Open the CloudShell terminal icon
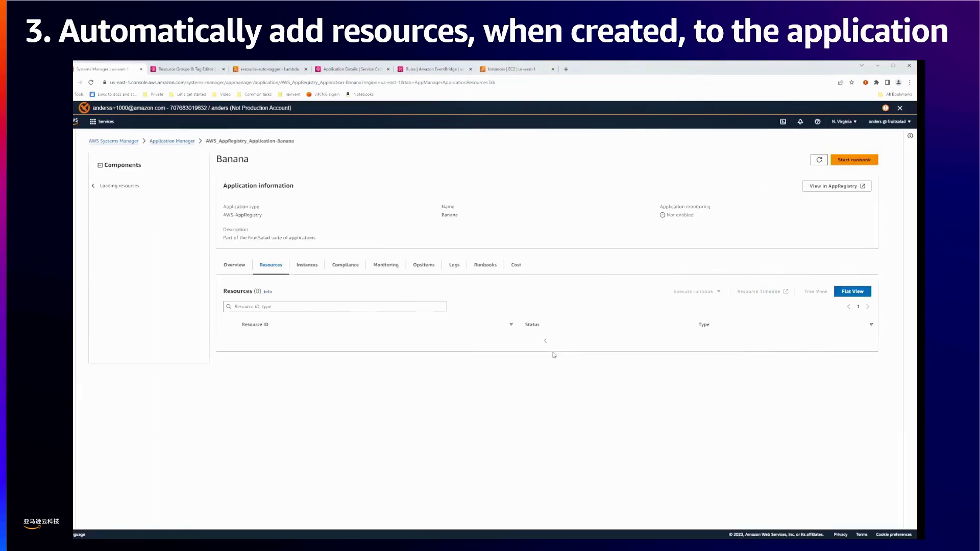Screen dimensions: 980x551 (x=783, y=121)
